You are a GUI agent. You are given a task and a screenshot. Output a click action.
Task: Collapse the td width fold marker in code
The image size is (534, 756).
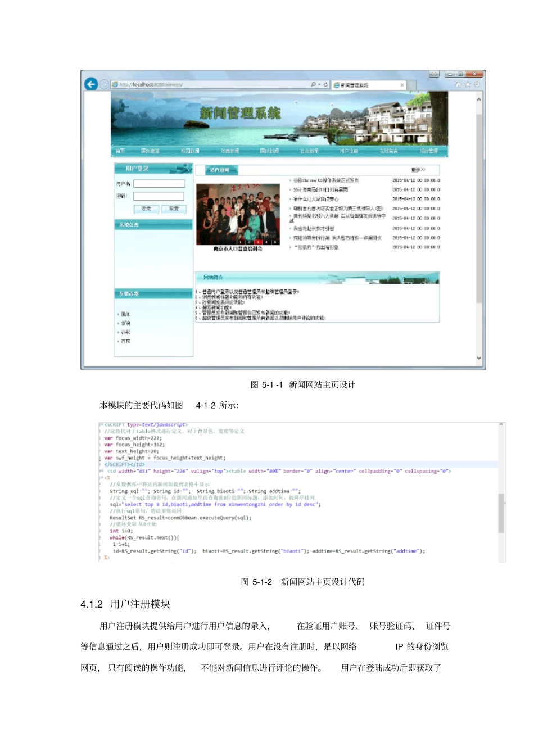tap(101, 471)
